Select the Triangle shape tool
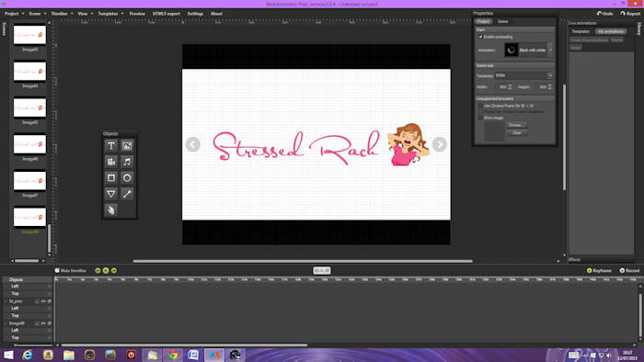Image resolution: width=644 pixels, height=362 pixels. pyautogui.click(x=111, y=194)
